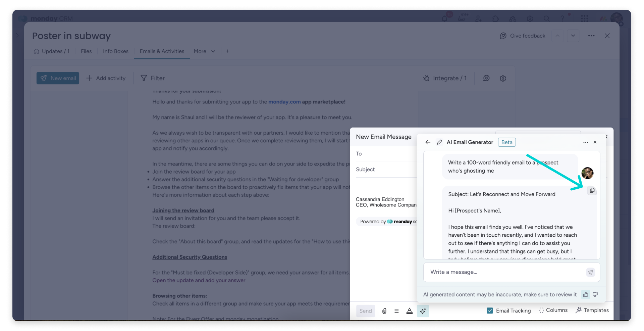Give a thumbs up on AI content
644x331 pixels.
(x=586, y=294)
